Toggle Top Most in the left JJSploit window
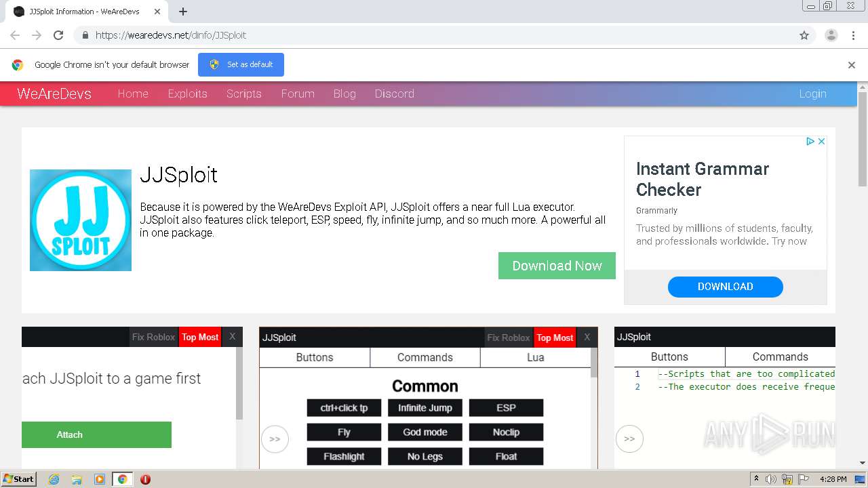This screenshot has height=488, width=868. [x=200, y=337]
